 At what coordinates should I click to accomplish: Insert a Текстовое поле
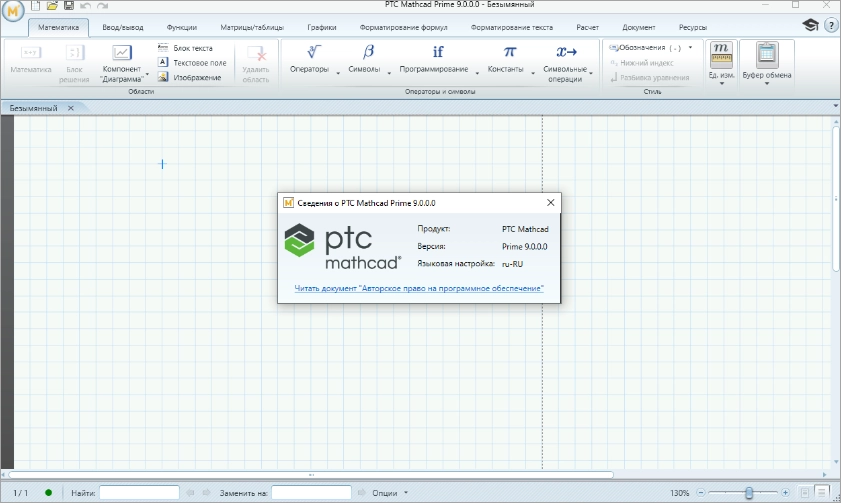pyautogui.click(x=192, y=63)
